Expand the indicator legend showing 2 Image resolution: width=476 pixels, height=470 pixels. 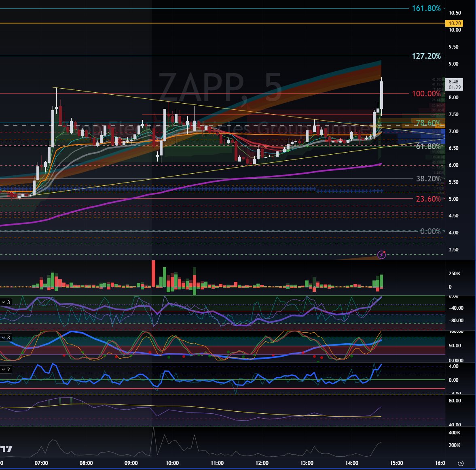(x=6, y=369)
